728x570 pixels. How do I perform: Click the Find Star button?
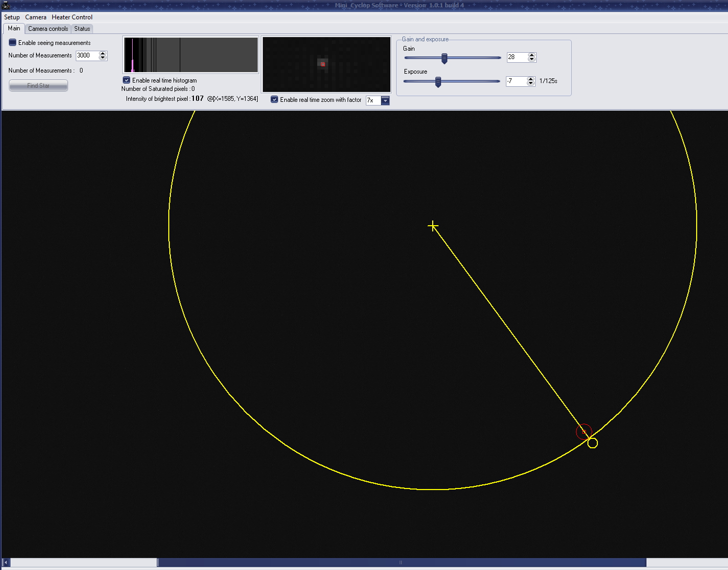(x=38, y=86)
